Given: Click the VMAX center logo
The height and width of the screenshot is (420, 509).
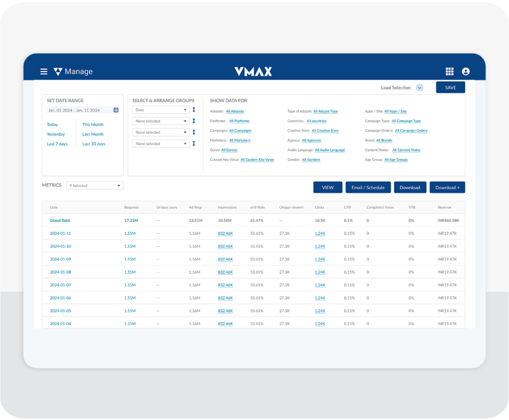Looking at the screenshot, I should coord(253,71).
